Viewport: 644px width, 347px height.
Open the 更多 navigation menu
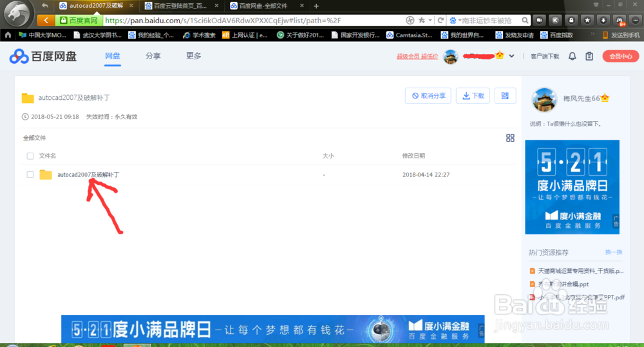[194, 56]
